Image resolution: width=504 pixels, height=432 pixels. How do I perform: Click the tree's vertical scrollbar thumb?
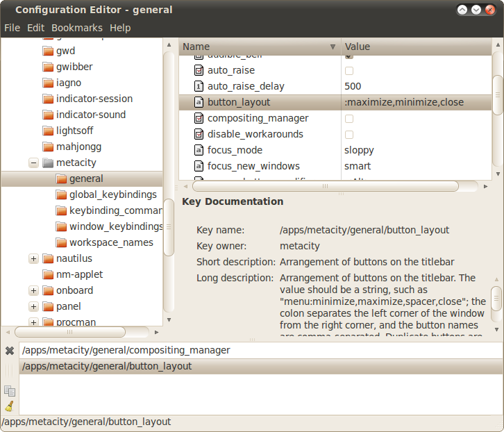169,227
